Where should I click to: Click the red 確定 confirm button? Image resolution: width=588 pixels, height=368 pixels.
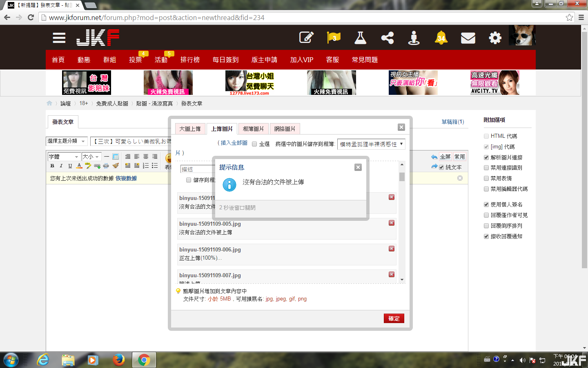coord(394,319)
